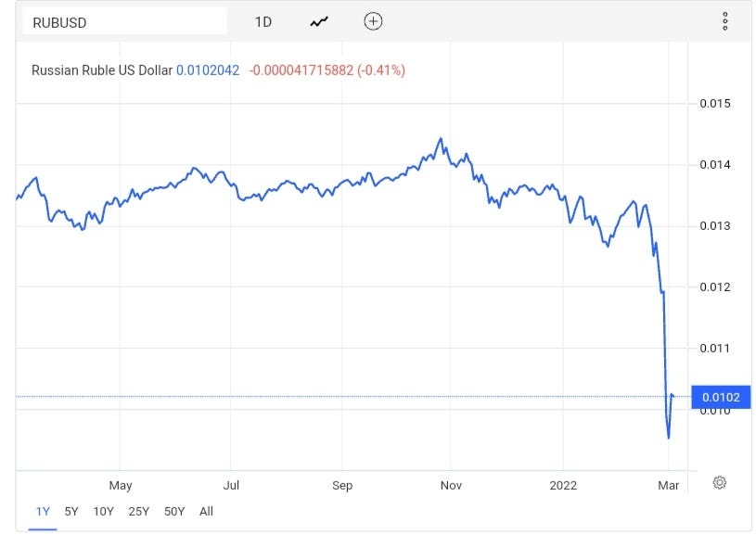The width and height of the screenshot is (756, 548).
Task: Click the 0.014 price axis label
Action: [x=715, y=165]
